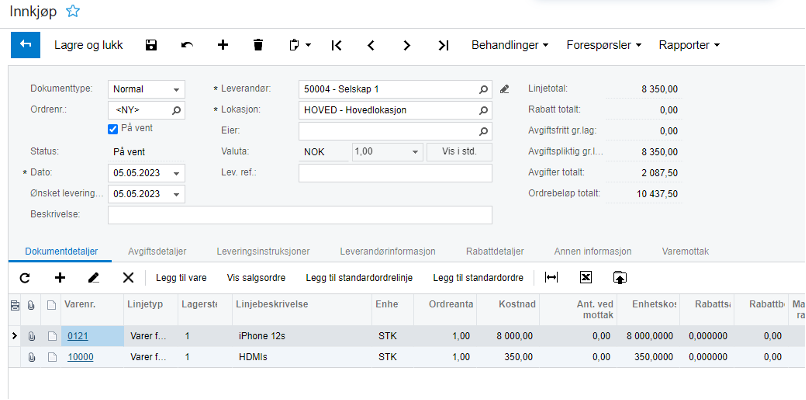The height and width of the screenshot is (400, 806).
Task: Click the delete trash can icon
Action: point(258,45)
